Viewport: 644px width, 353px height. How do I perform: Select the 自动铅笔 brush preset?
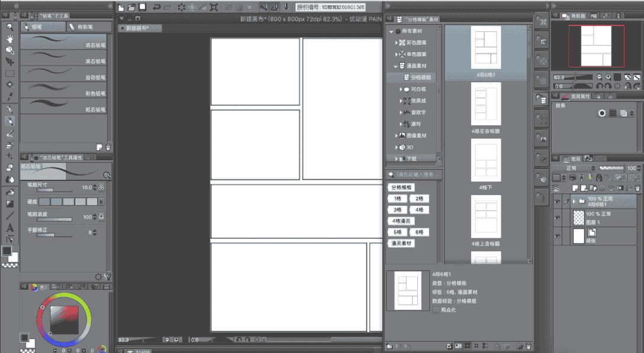(64, 74)
